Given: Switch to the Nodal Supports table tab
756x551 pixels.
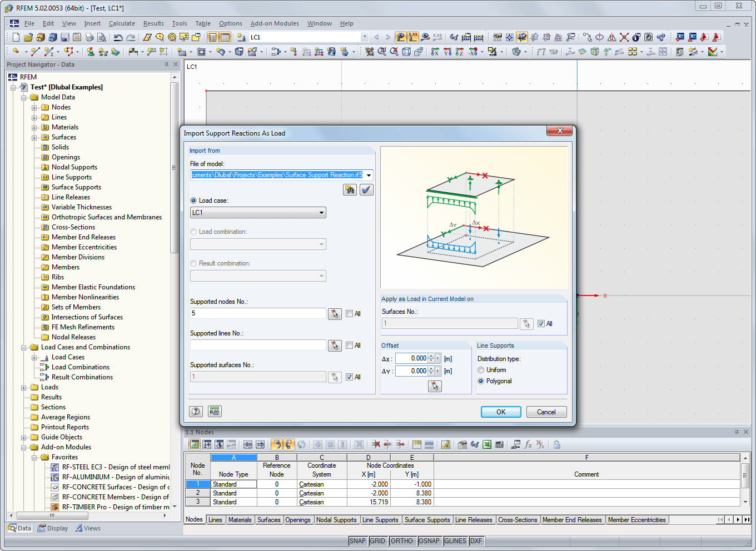Looking at the screenshot, I should (336, 520).
